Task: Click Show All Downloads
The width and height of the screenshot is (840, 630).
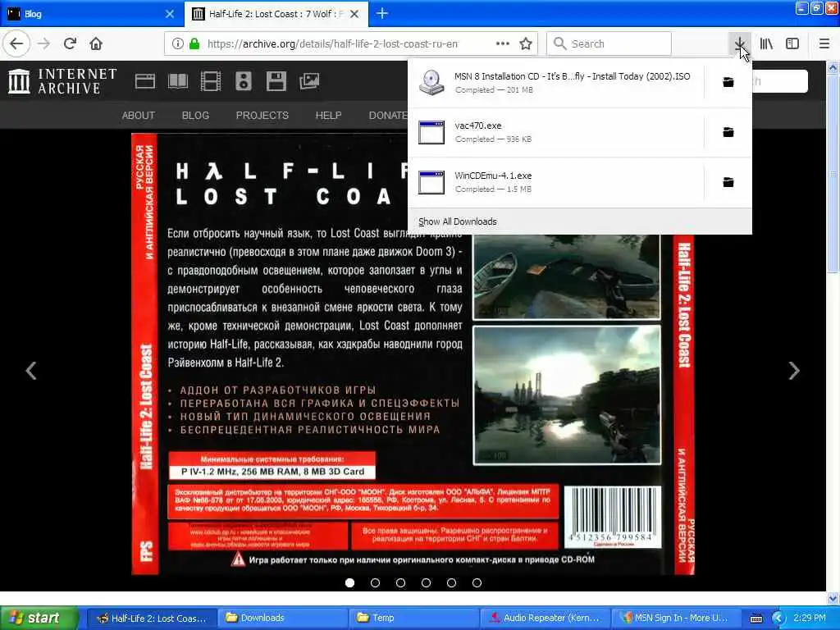Action: tap(458, 221)
